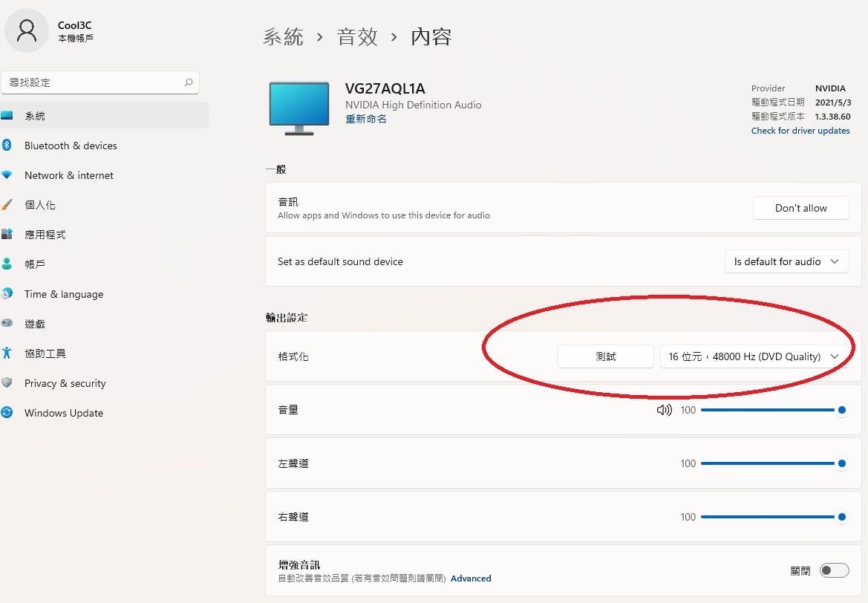Click the Cool3C account name
This screenshot has height=603, width=868.
coord(75,25)
